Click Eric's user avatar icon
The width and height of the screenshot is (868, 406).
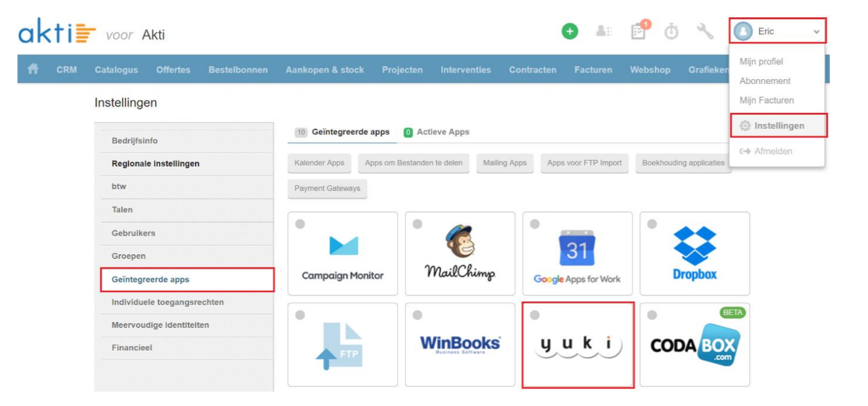click(743, 31)
